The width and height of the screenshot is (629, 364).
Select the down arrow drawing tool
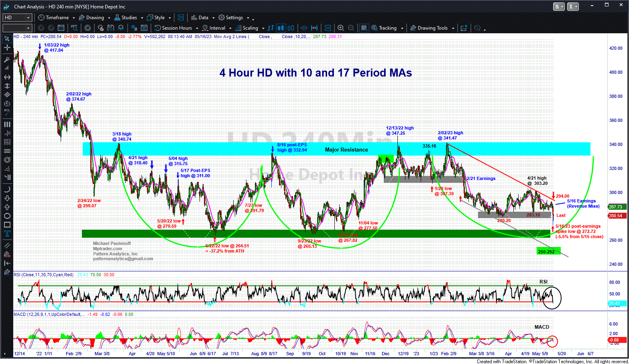[7, 198]
